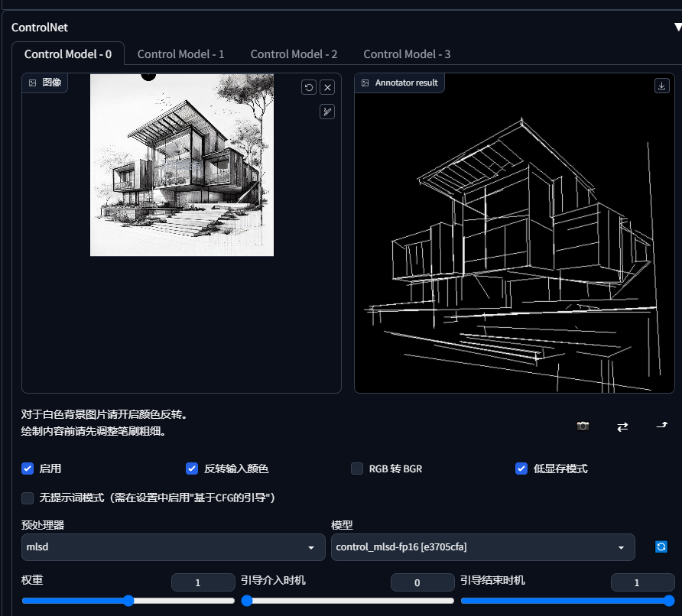Open the brush pen settings icon
The width and height of the screenshot is (682, 616).
coord(327,112)
